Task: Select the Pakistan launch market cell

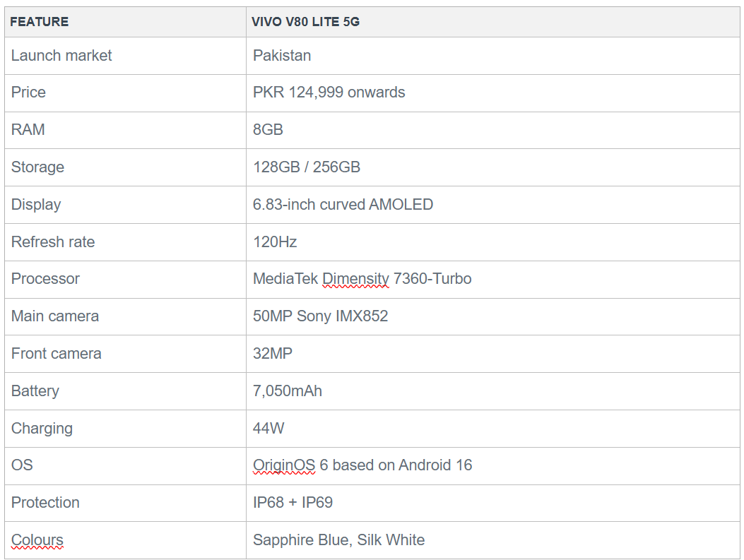Action: (493, 56)
